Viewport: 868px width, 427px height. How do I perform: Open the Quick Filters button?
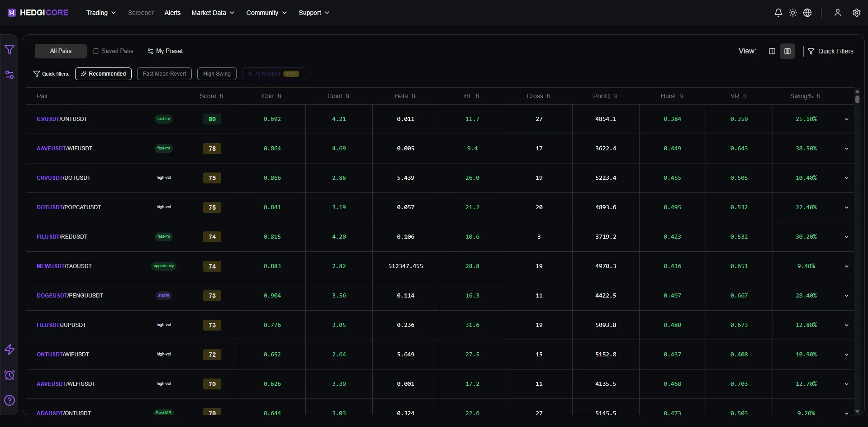tap(830, 51)
